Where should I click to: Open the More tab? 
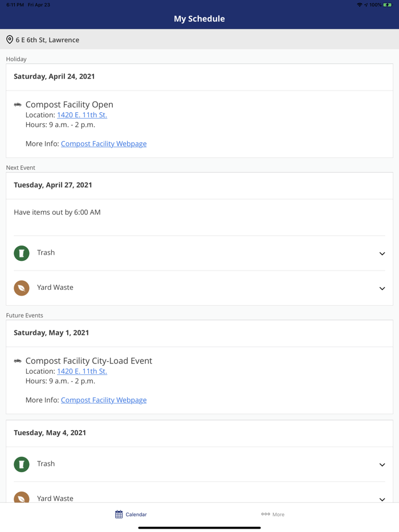tap(273, 514)
